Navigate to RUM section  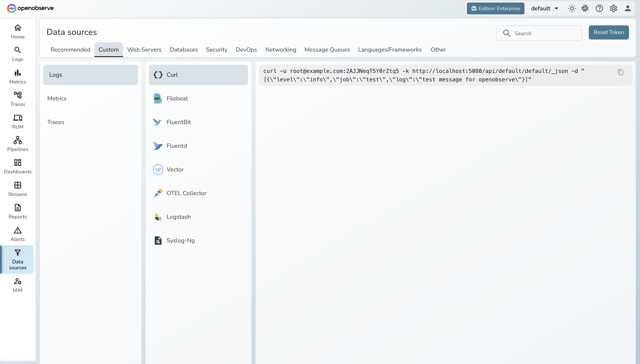point(18,121)
